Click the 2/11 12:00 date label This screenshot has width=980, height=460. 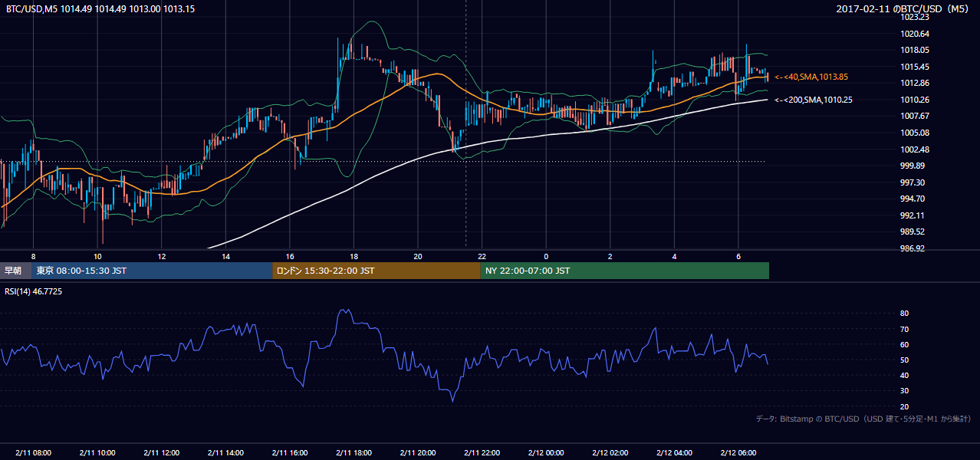click(161, 452)
